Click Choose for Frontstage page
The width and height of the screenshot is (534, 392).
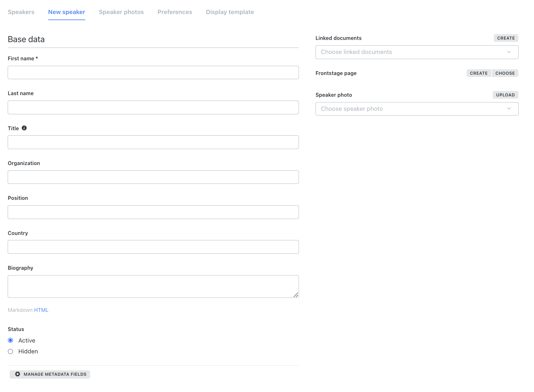coord(505,73)
